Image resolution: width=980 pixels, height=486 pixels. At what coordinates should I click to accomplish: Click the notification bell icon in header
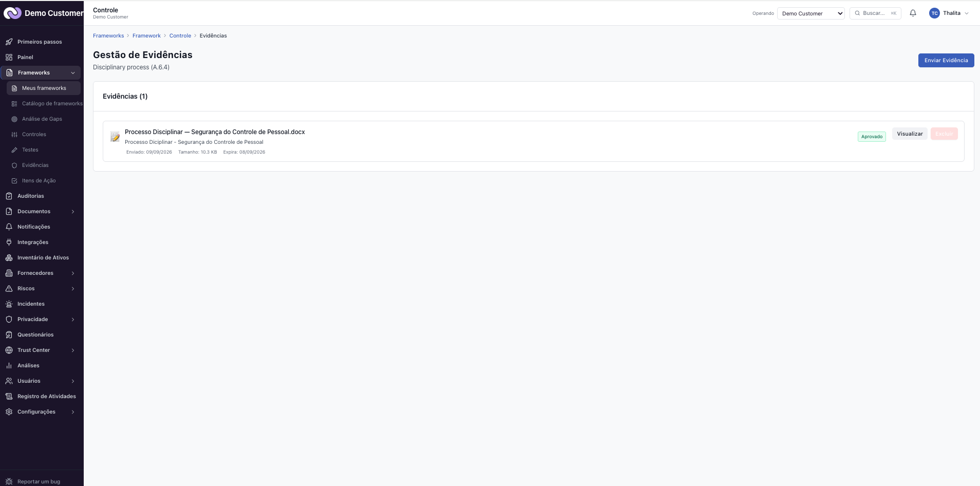pyautogui.click(x=913, y=13)
